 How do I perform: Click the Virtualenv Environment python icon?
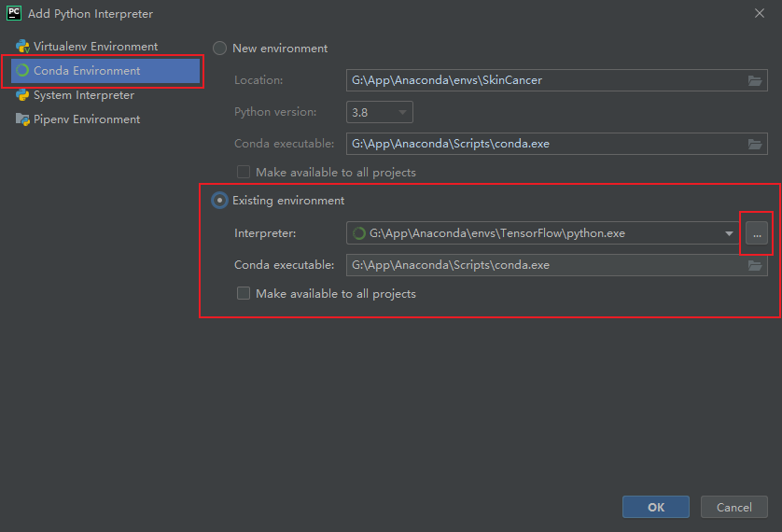point(22,47)
